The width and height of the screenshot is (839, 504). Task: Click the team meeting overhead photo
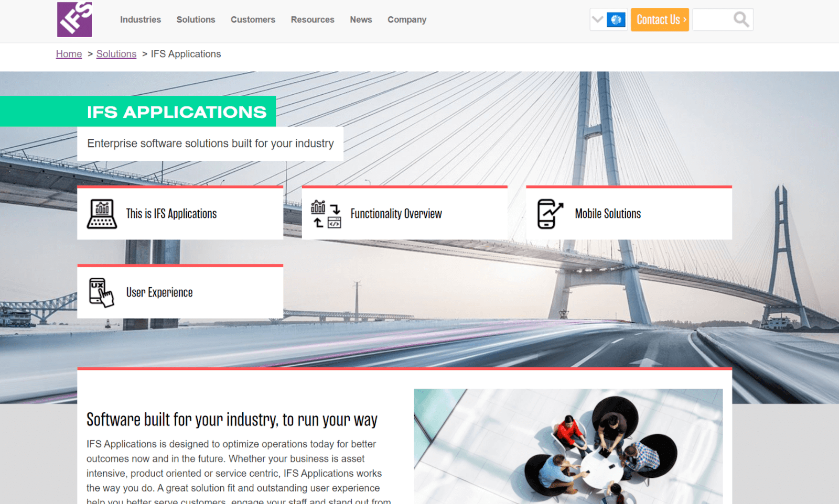click(x=568, y=446)
